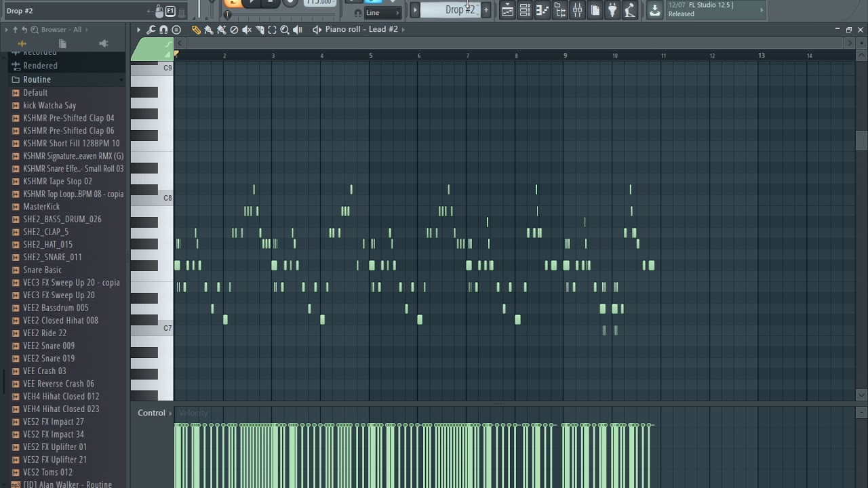The height and width of the screenshot is (488, 868).
Task: Select VEE2 Ride 22 sample
Action: pyautogui.click(x=66, y=333)
